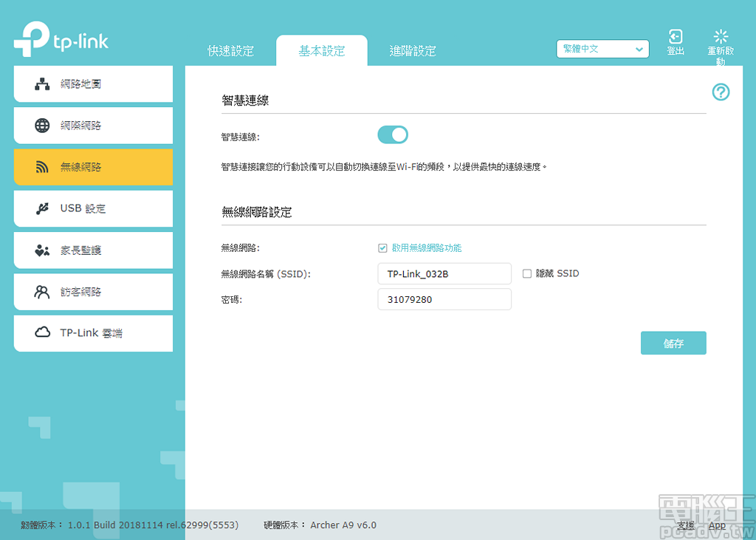Viewport: 756px width, 540px height.
Task: Open the 訪客網路 sidebar menu item
Action: 94,292
